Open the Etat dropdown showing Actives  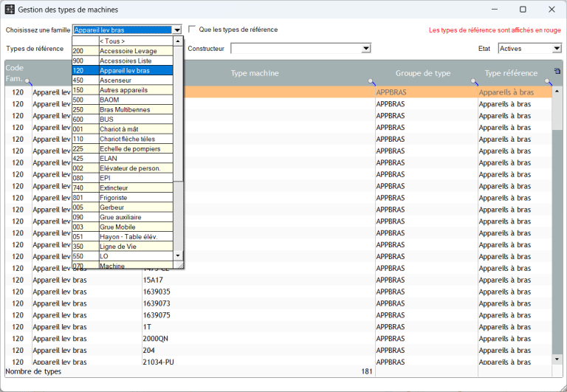(557, 49)
